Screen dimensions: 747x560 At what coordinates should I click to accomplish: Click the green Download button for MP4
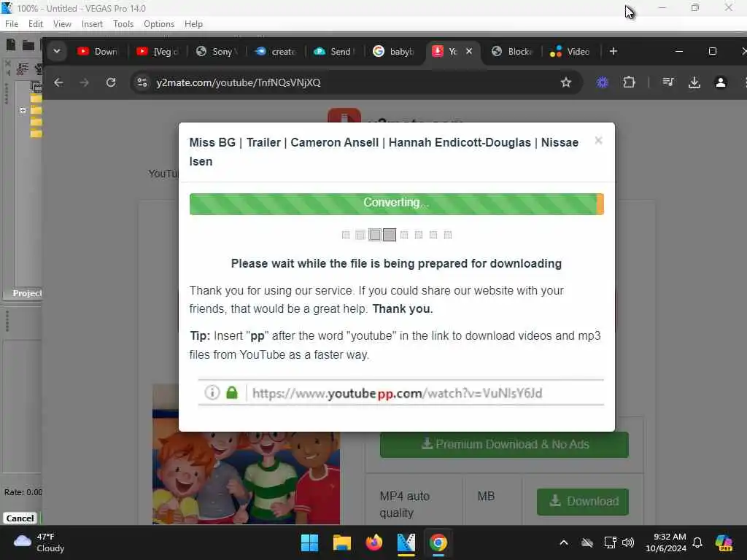pyautogui.click(x=583, y=502)
